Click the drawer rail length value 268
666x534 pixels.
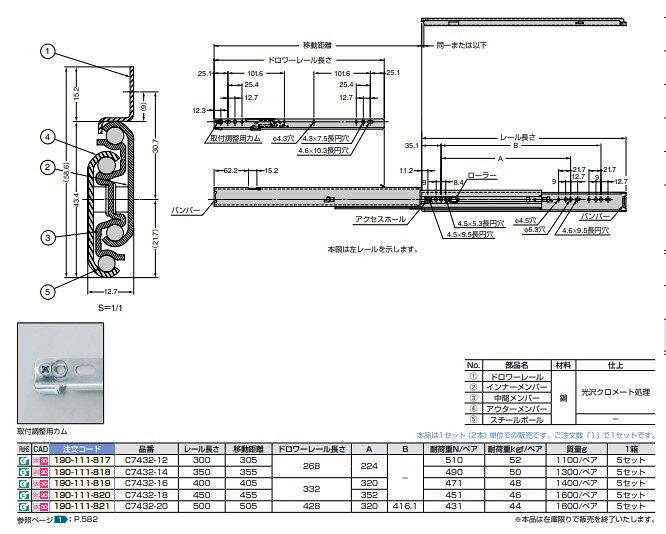(x=311, y=466)
